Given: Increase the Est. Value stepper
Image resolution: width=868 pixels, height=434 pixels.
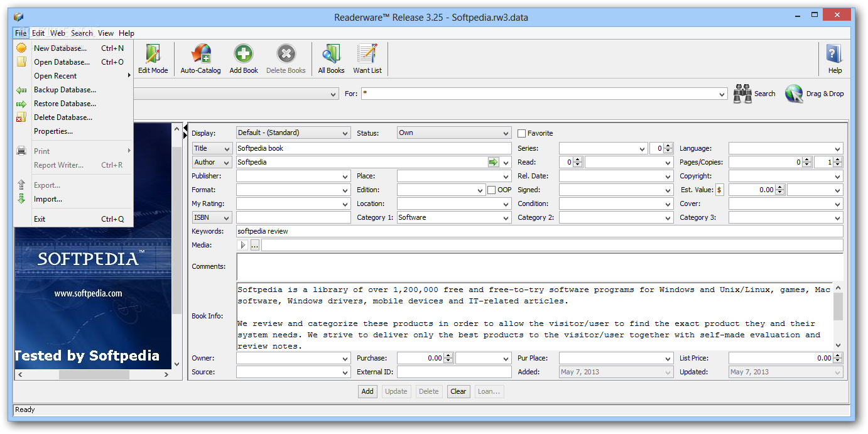Looking at the screenshot, I should [780, 187].
